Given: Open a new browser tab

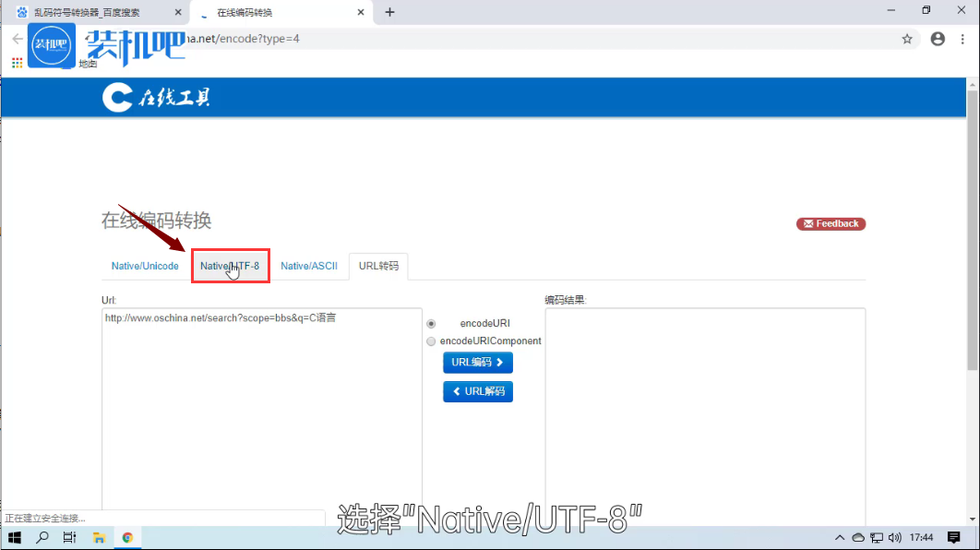Looking at the screenshot, I should tap(389, 12).
